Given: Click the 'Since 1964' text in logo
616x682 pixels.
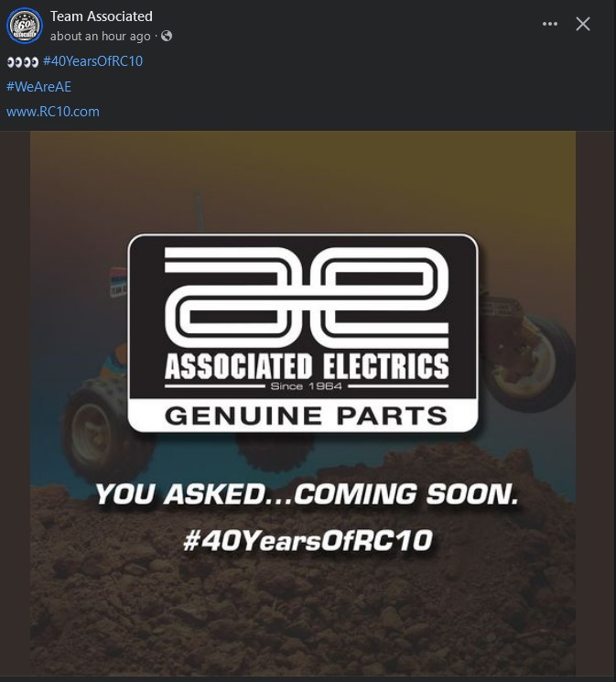Looking at the screenshot, I should pos(307,386).
